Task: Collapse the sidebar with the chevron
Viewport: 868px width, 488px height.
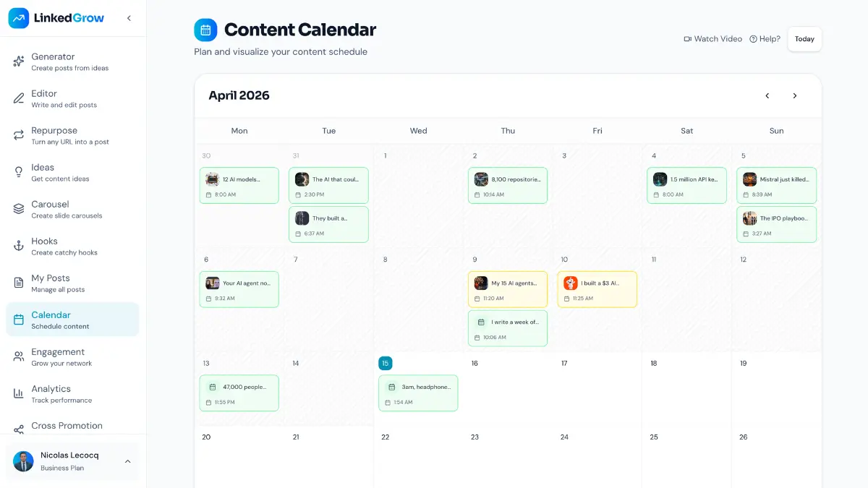Action: click(x=129, y=17)
